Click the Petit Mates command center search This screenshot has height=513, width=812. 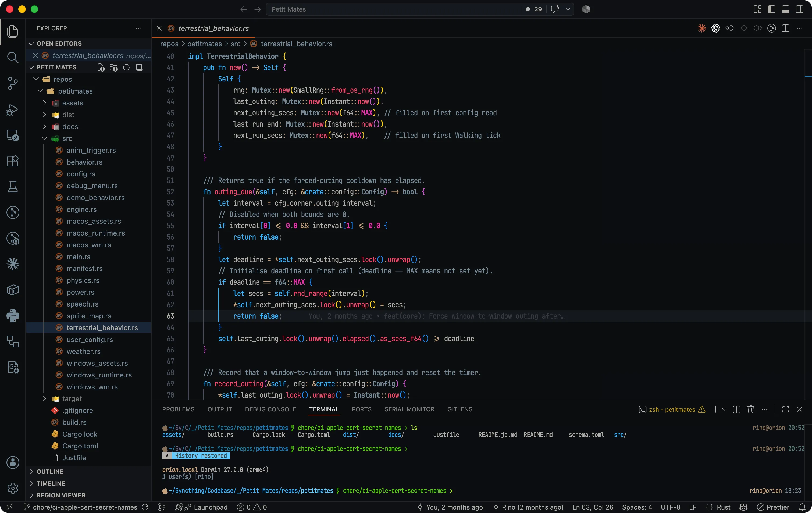(393, 9)
